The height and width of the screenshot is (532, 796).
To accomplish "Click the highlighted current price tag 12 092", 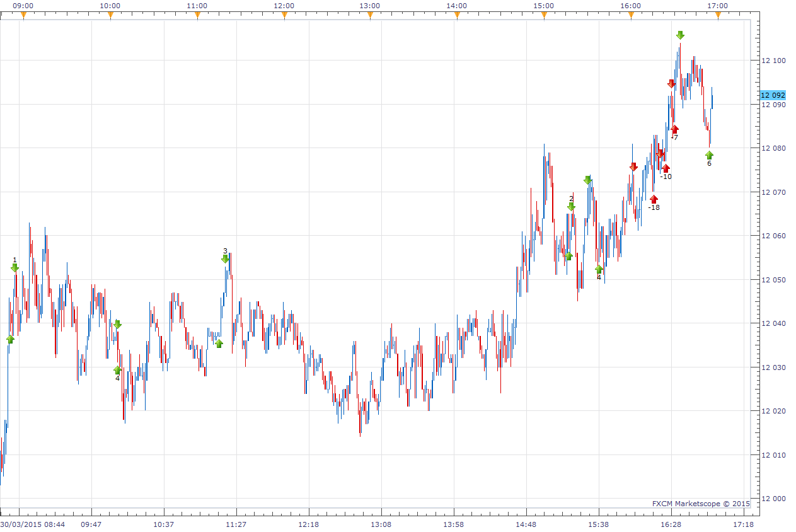I will pos(773,95).
